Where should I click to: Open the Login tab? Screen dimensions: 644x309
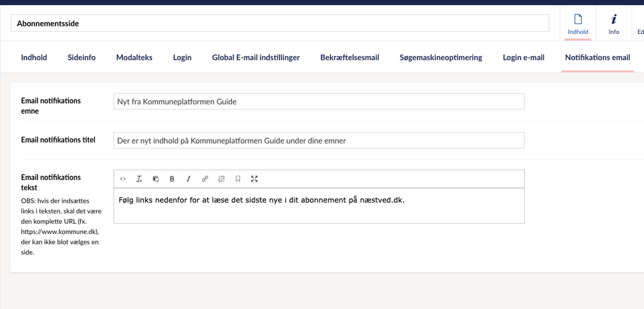pos(182,57)
